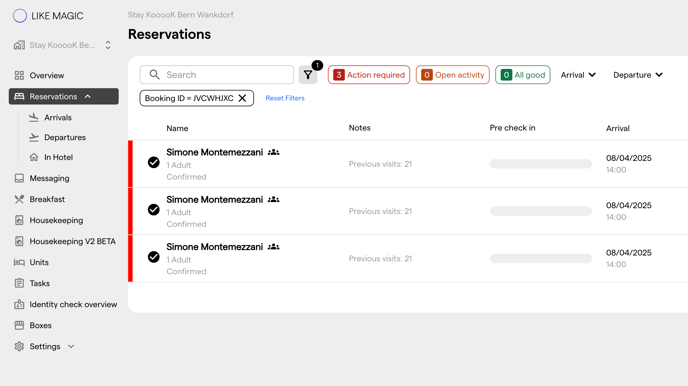Collapse the Reservations menu chevron
Viewport: 688px width, 386px height.
[88, 96]
